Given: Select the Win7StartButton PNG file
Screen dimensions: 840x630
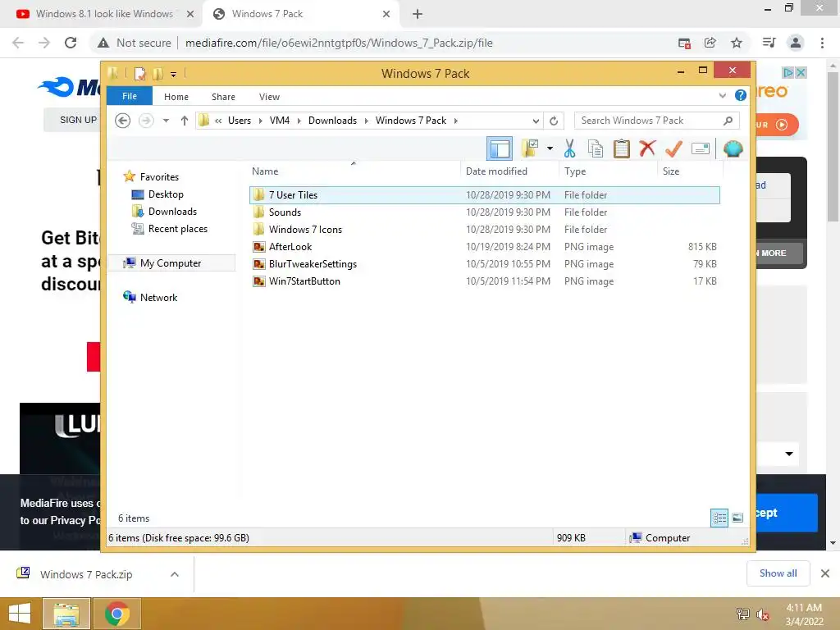Looking at the screenshot, I should 484,281.
